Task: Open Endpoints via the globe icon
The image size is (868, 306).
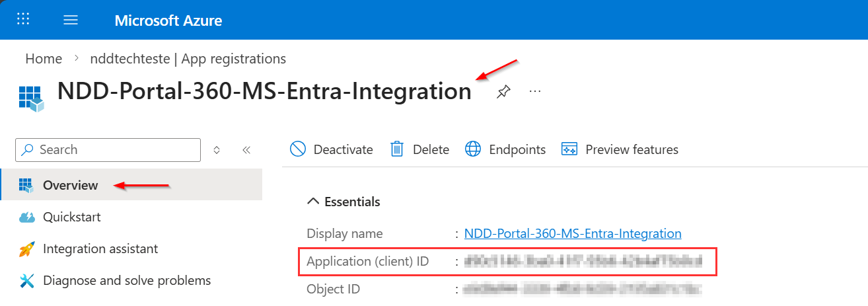Action: [x=473, y=149]
